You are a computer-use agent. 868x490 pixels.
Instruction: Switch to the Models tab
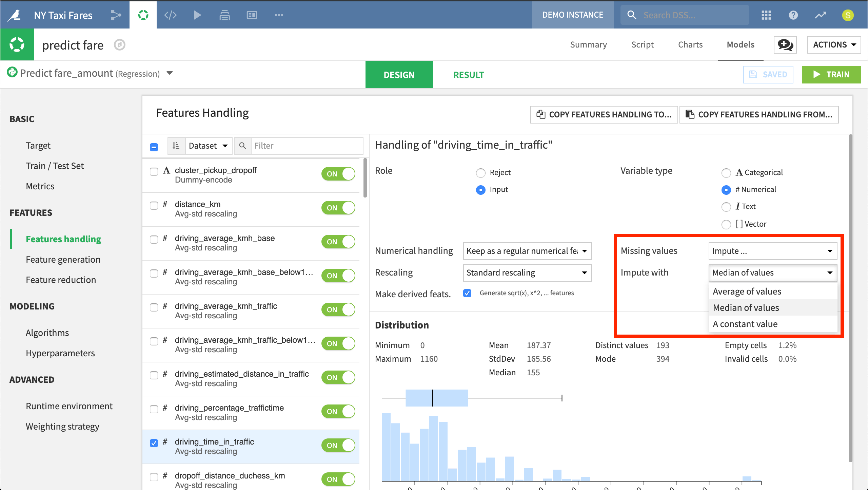tap(741, 44)
